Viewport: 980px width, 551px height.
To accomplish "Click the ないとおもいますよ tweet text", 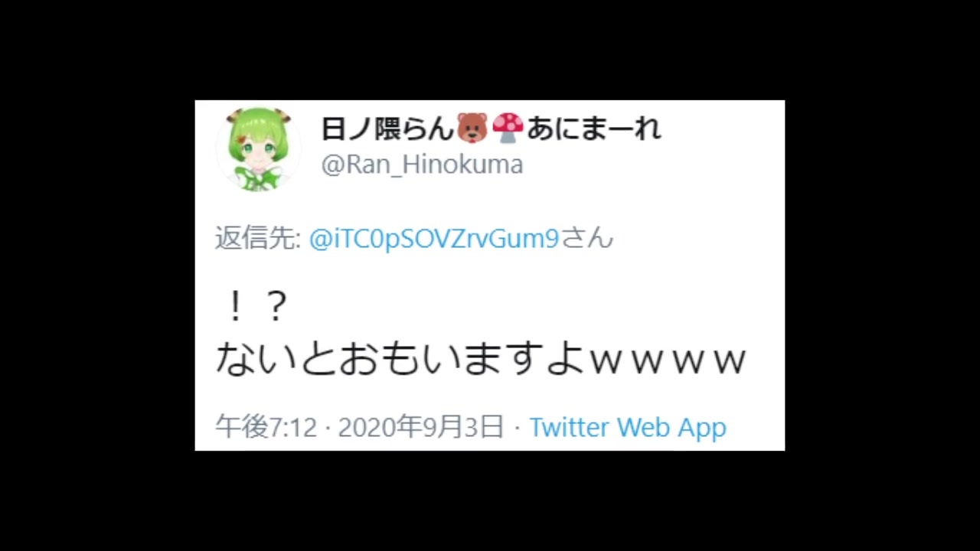I will click(x=400, y=359).
